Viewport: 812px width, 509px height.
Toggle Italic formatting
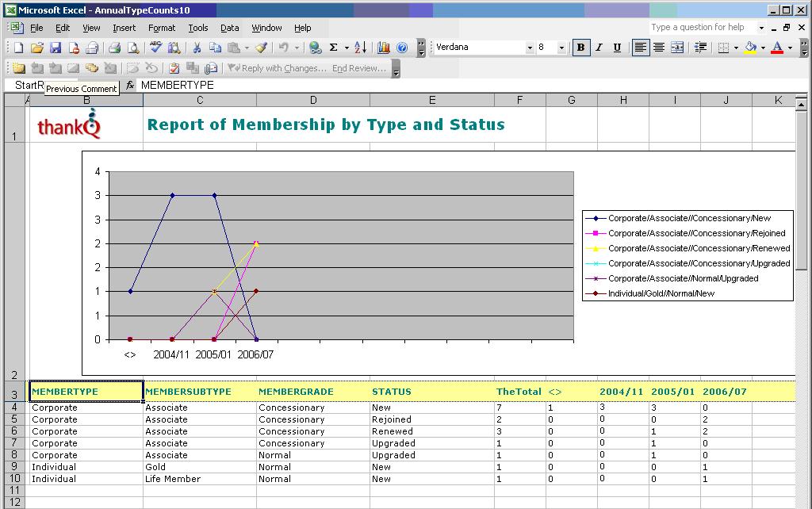click(599, 48)
